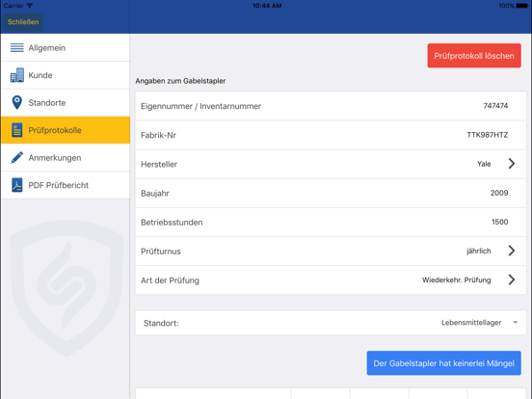Go to Anmerkungen section

66,157
